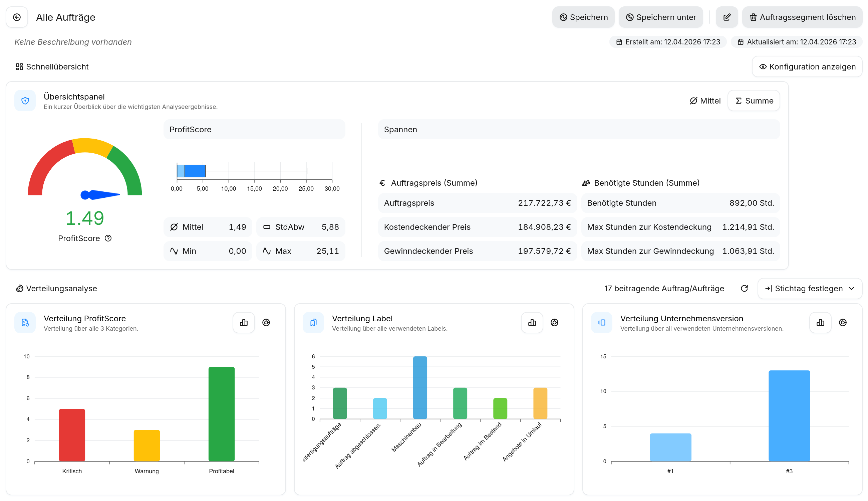Viewport: 868px width, 501px height.
Task: Click the Verteilung Unternehmensversion panel icon
Action: click(602, 322)
